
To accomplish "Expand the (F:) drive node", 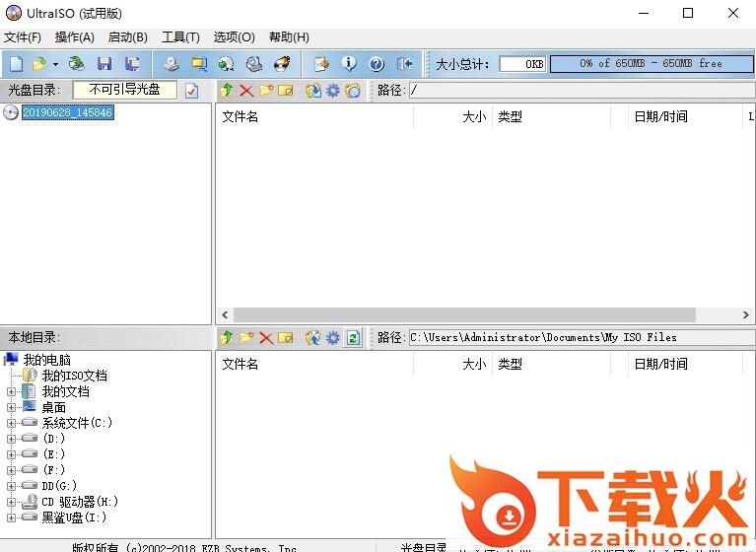I will pos(12,470).
